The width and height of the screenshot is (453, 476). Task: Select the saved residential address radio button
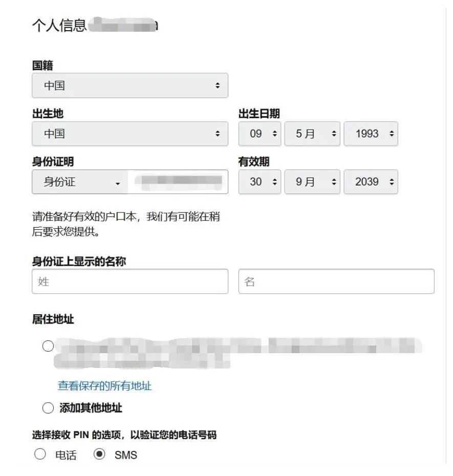(x=47, y=345)
